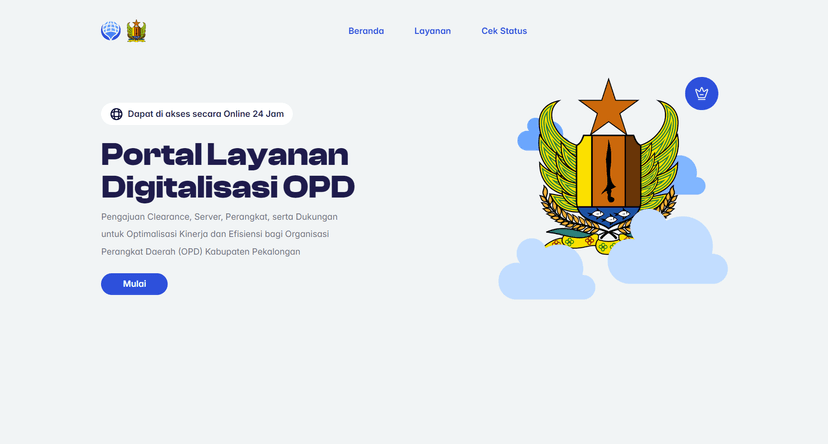Image resolution: width=828 pixels, height=444 pixels.
Task: Click the blue globe logo in header
Action: point(110,31)
